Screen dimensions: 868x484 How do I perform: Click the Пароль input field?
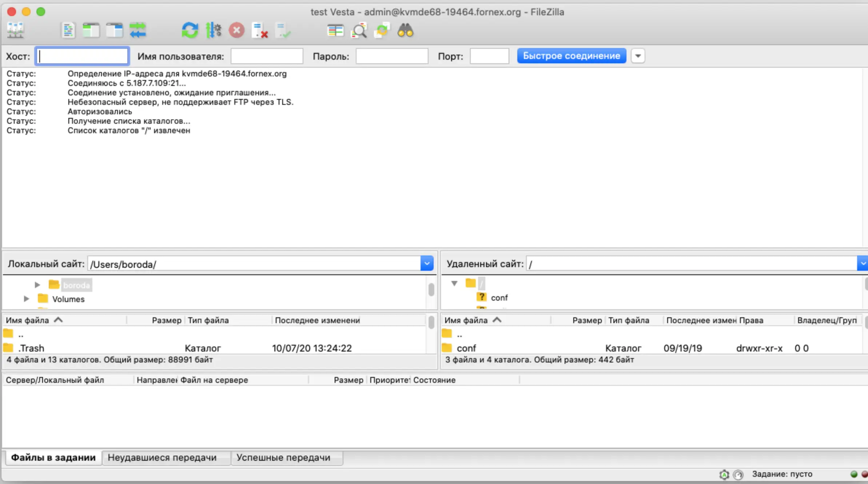[x=392, y=56]
